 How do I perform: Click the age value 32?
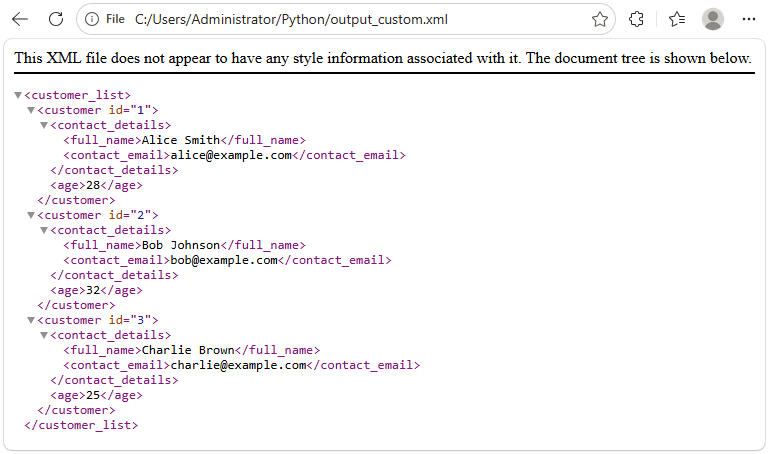coord(93,290)
